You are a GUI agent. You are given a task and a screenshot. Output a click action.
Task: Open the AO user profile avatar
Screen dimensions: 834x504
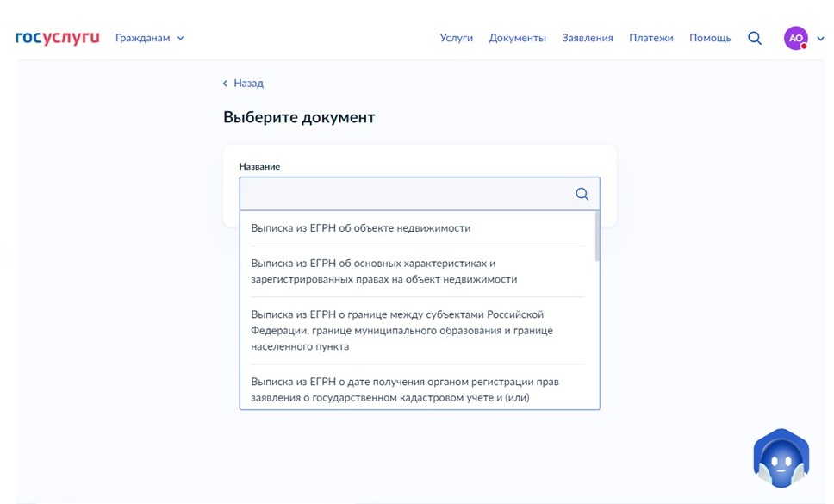coord(796,38)
